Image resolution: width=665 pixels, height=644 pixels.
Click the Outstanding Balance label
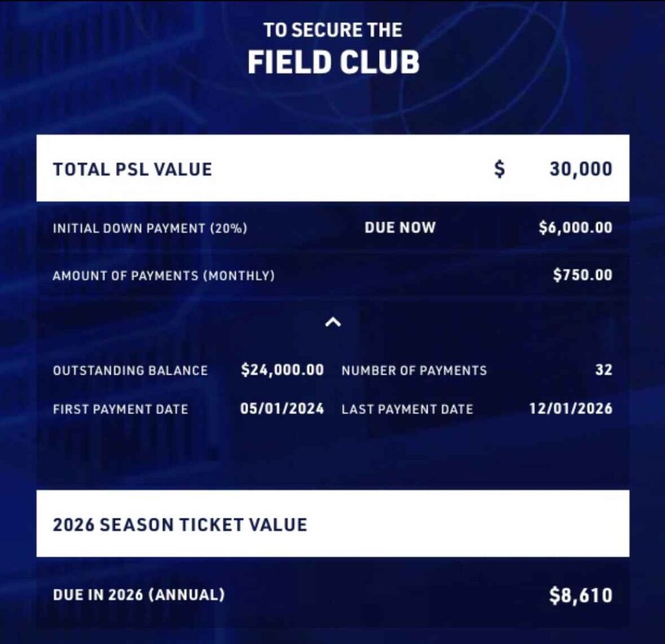[x=130, y=371]
